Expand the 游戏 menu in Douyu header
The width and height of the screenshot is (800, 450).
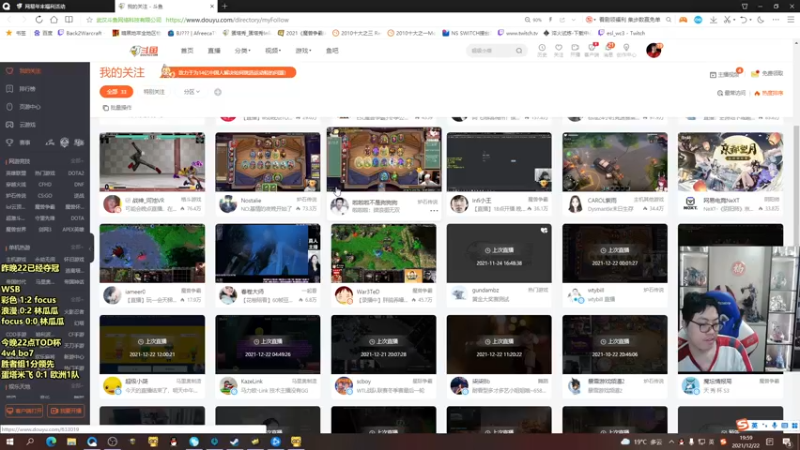point(303,51)
